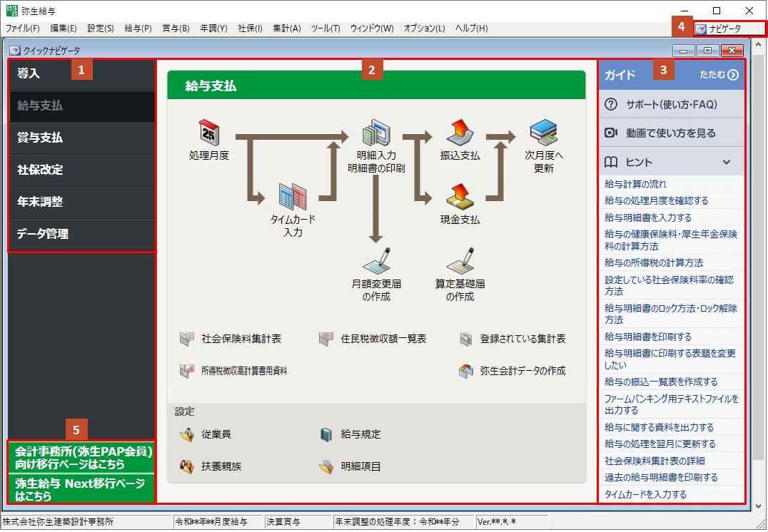Switch to the 年末調整 sidebar tab
768x532 pixels.
pos(82,202)
